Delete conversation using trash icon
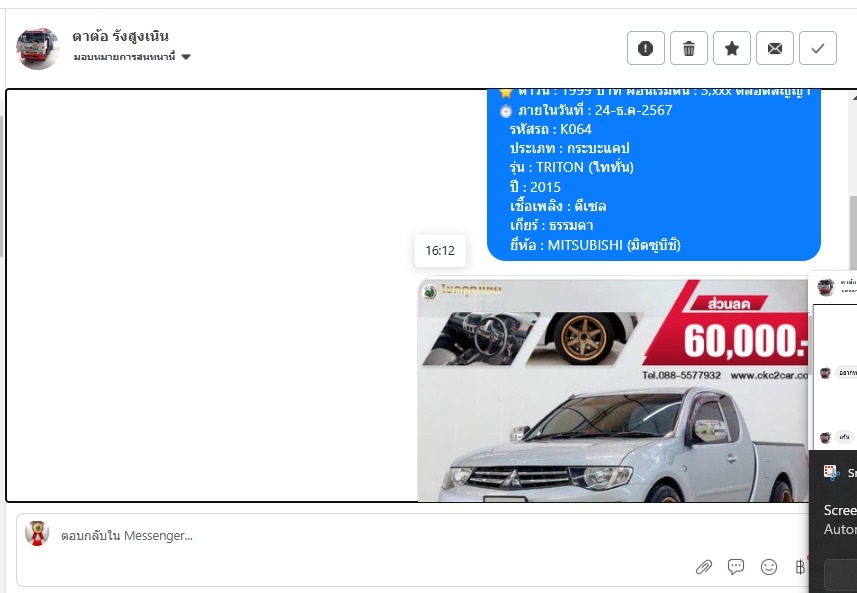This screenshot has height=593, width=857. point(689,49)
